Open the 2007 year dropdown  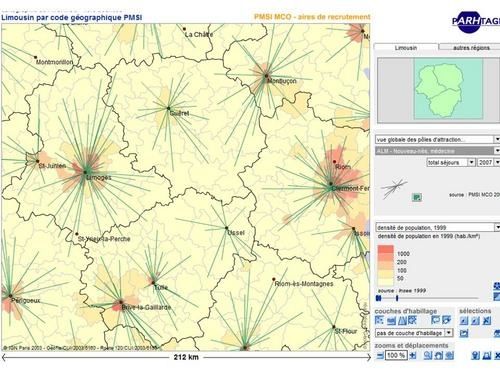pos(488,162)
